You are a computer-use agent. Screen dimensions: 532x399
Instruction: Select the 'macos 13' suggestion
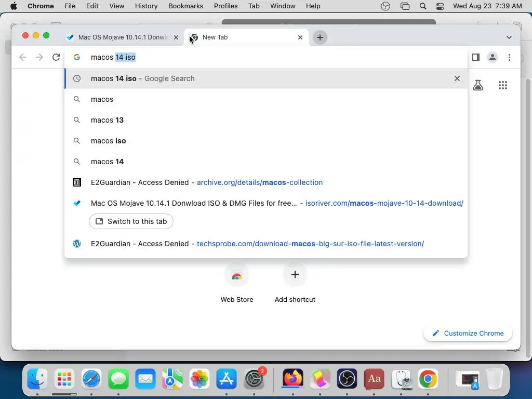pos(266,120)
